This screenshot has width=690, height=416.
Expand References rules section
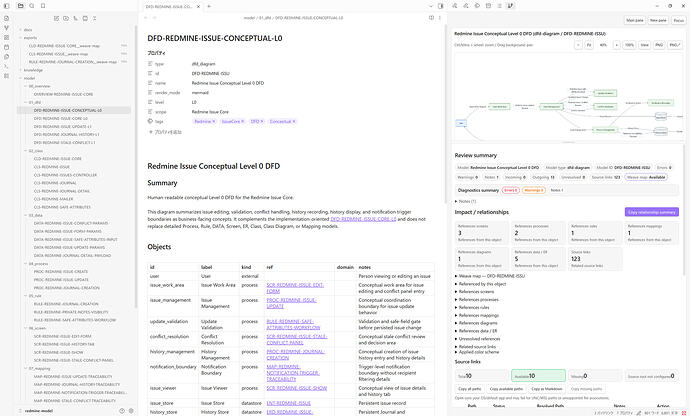point(472,307)
